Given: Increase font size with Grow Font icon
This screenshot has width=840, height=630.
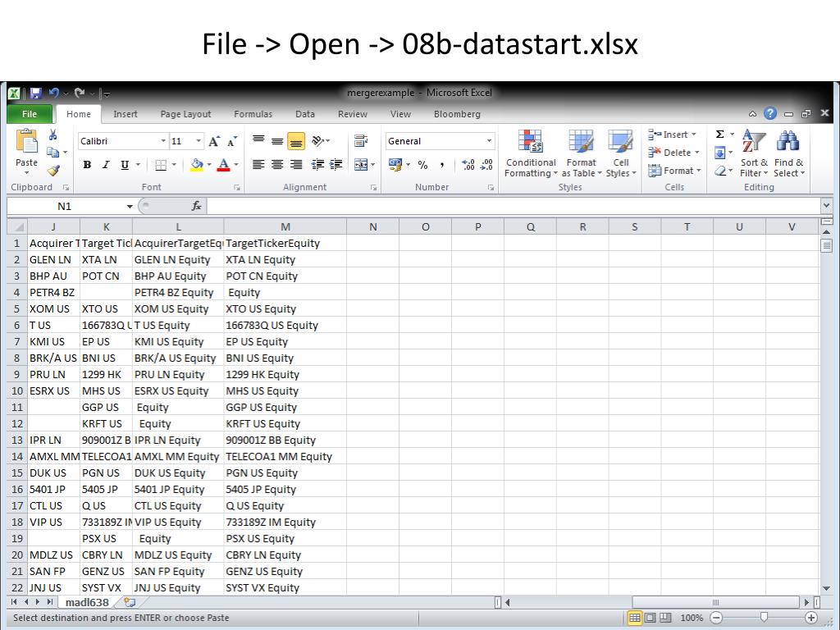Looking at the screenshot, I should pyautogui.click(x=214, y=141).
